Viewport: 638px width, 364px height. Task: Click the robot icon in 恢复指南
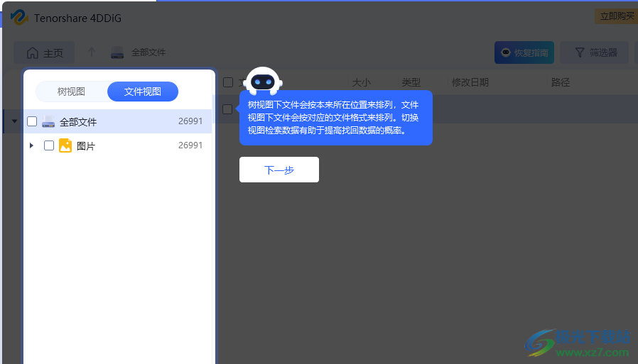pos(505,52)
